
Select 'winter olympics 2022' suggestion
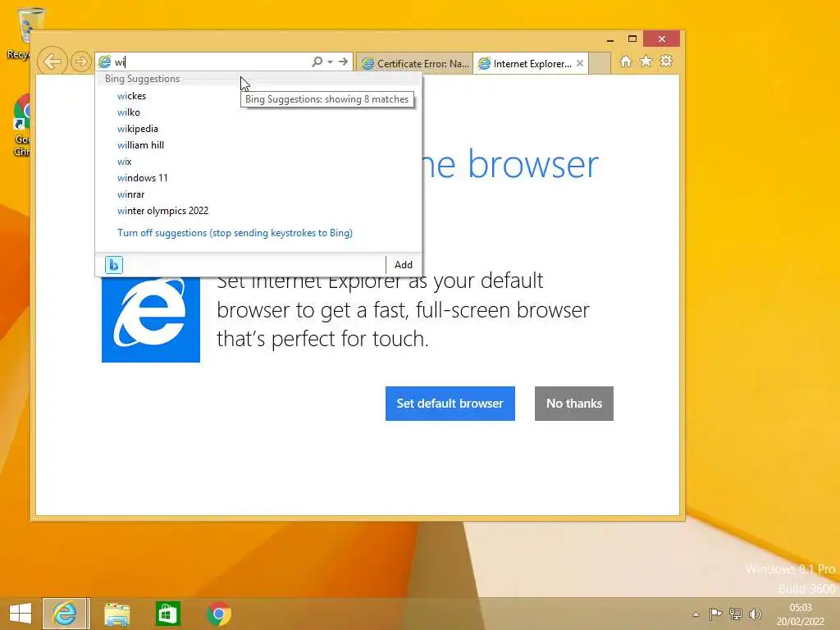258,211
